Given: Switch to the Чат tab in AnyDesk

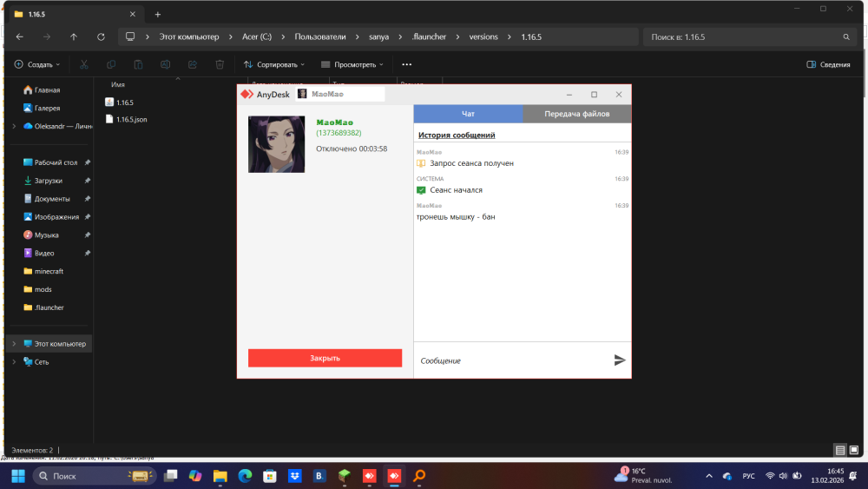Looking at the screenshot, I should (468, 114).
